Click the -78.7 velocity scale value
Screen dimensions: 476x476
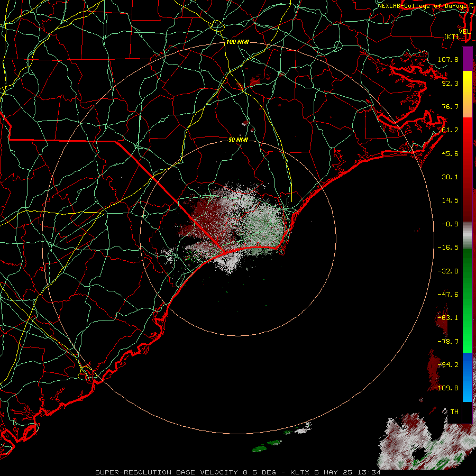point(448,342)
